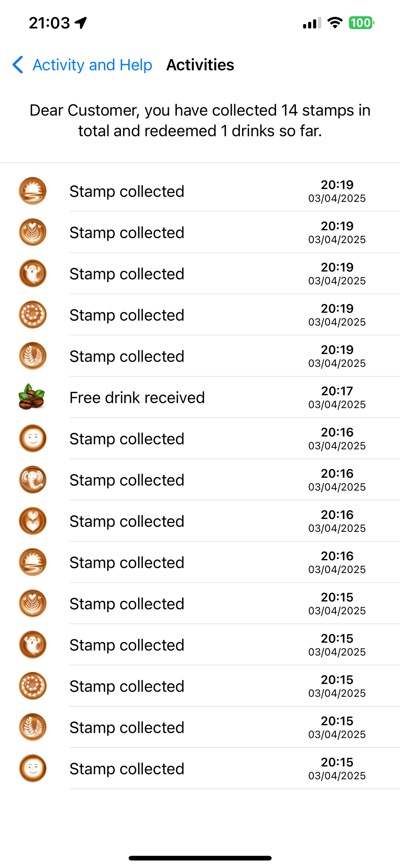Viewport: 400px width, 868px height.
Task: Tap the topmost sunrise latte art stamp
Action: click(x=33, y=191)
